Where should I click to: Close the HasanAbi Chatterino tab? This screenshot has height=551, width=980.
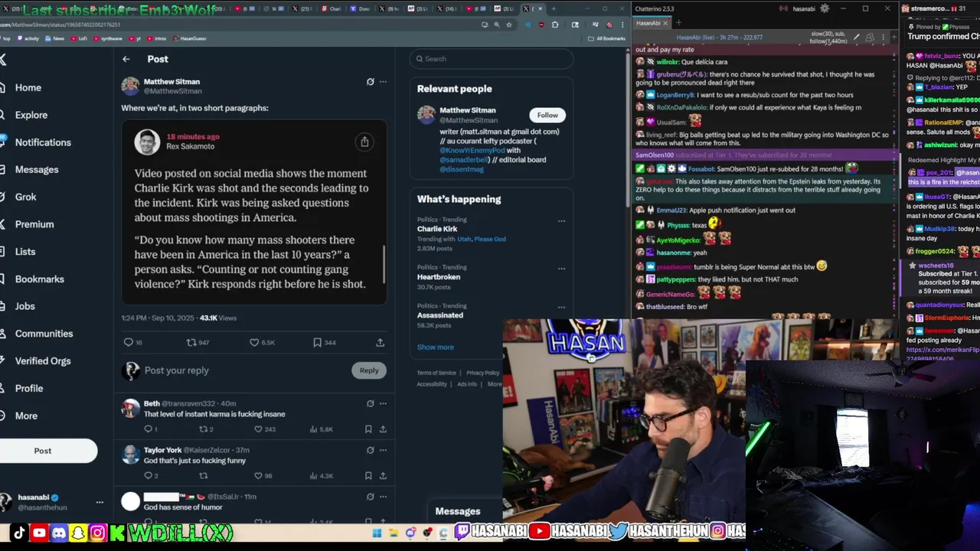pyautogui.click(x=665, y=23)
